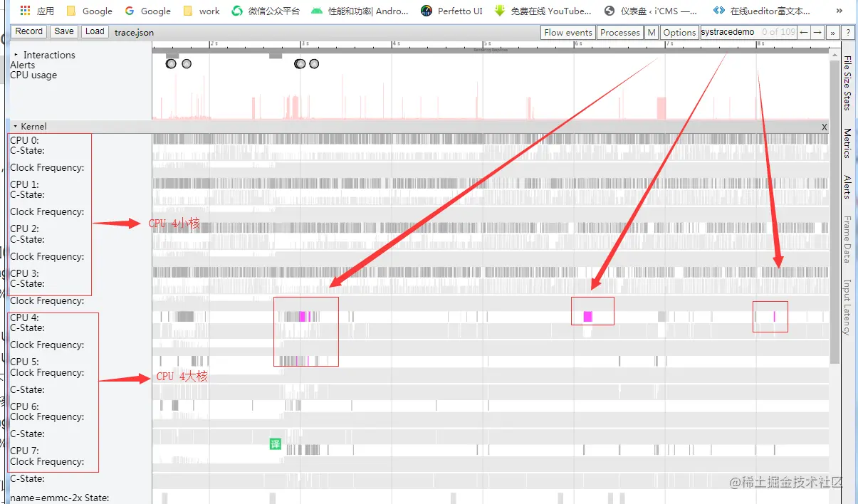The width and height of the screenshot is (858, 504).
Task: Click the second alert circle marker
Action: coord(187,64)
